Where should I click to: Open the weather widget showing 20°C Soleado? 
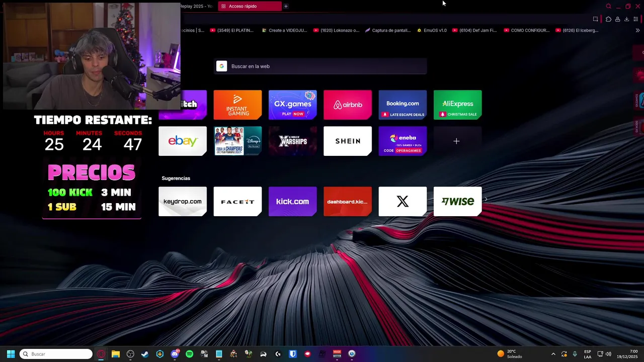click(x=510, y=354)
